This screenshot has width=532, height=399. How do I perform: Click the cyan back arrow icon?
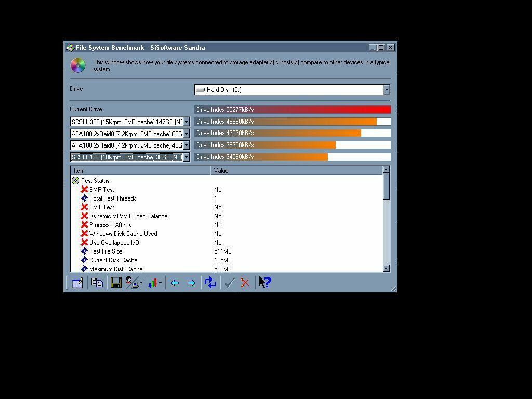pyautogui.click(x=175, y=283)
